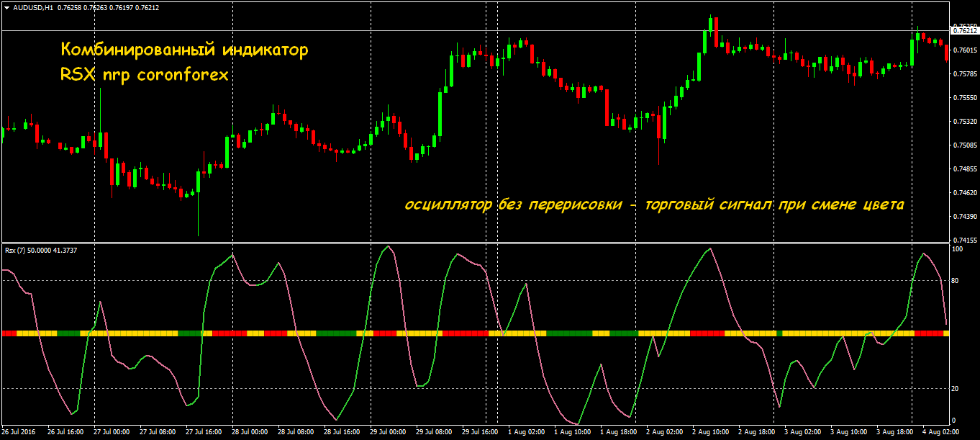The width and height of the screenshot is (980, 440).
Task: Click the time axis label 28 Jul 00:00
Action: tap(250, 432)
